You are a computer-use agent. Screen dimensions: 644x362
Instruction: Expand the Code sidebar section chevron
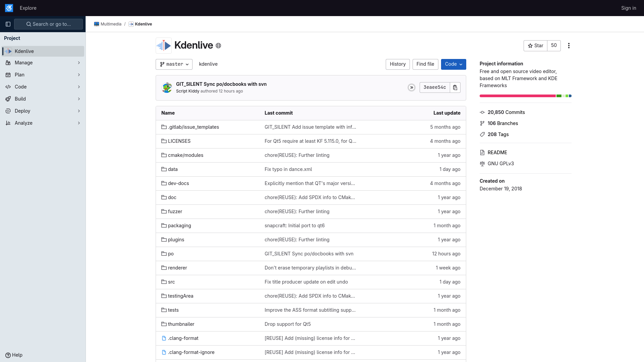click(x=79, y=87)
